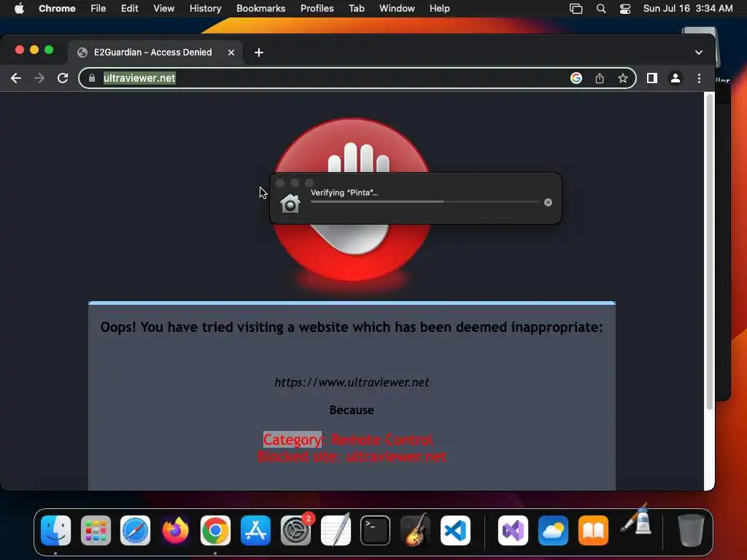
Task: Reload the ultraviewer.net page
Action: click(x=63, y=78)
